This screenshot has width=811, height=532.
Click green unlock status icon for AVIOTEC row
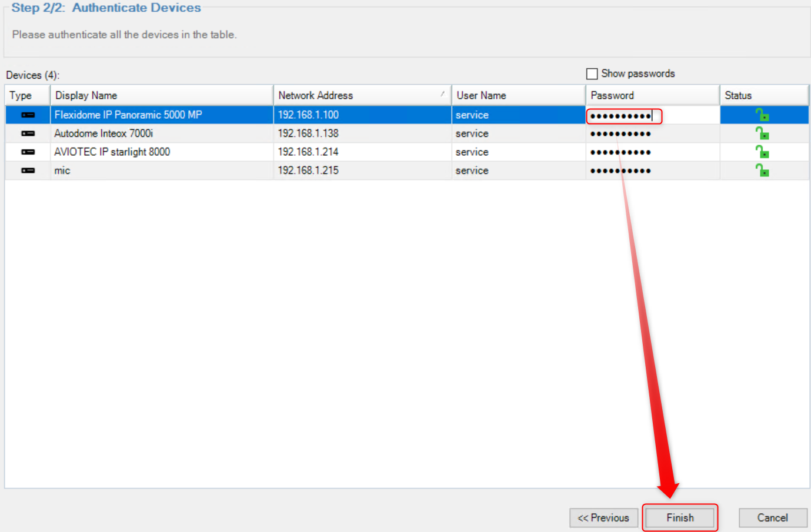[x=762, y=152]
